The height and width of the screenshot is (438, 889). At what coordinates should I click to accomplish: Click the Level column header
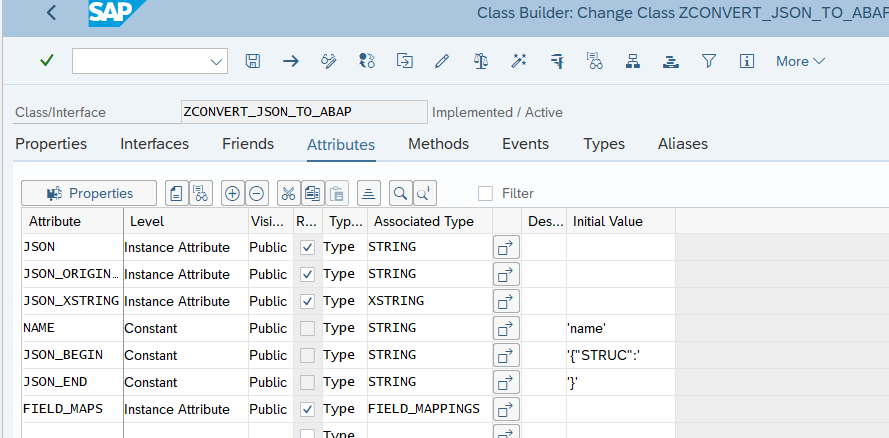[x=186, y=221]
